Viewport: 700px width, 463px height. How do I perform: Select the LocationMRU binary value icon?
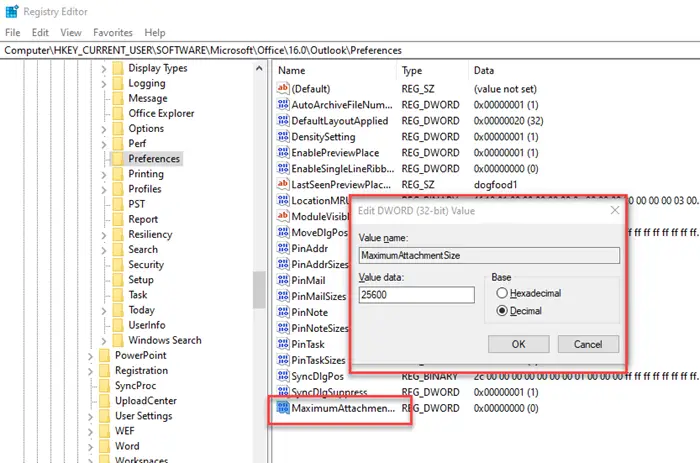tap(283, 200)
